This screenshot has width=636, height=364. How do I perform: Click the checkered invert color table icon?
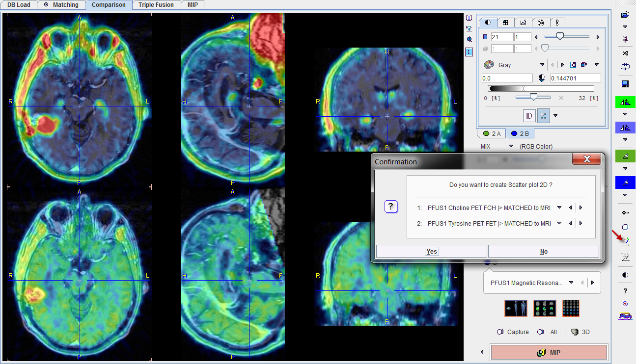pos(573,65)
